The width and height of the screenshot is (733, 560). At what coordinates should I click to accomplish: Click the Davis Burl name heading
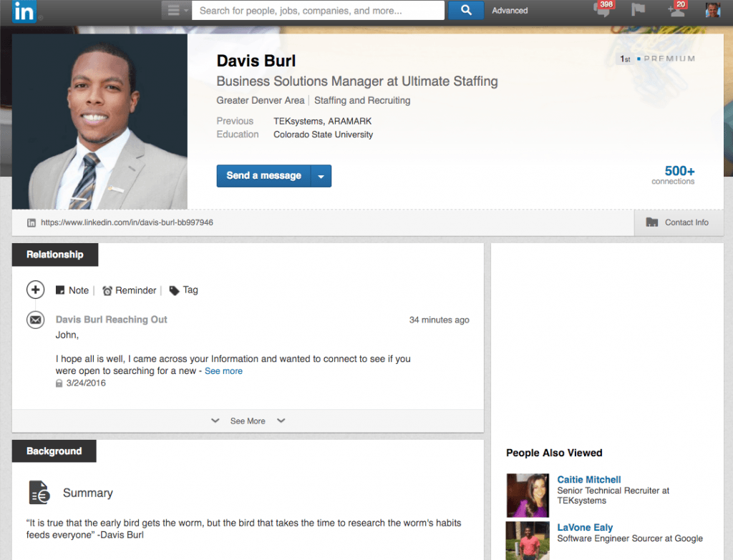[x=256, y=61]
